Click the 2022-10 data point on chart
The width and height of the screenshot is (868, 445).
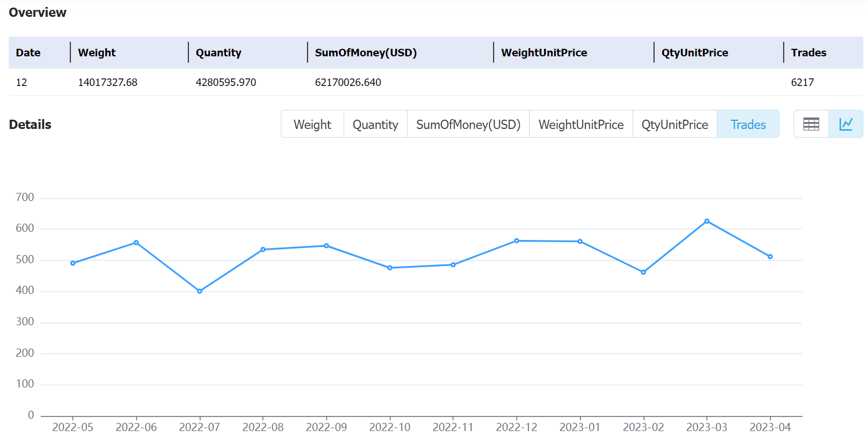coord(390,268)
